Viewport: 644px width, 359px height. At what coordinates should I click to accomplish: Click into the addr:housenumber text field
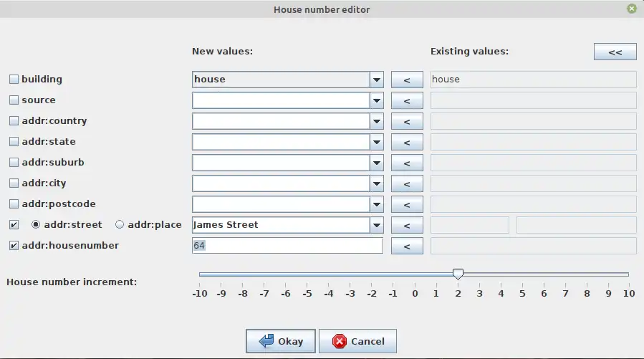[287, 246]
